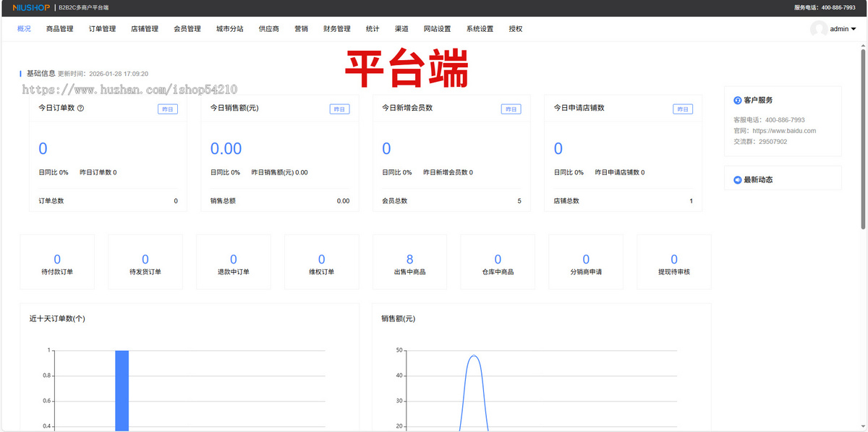The width and height of the screenshot is (868, 432).
Task: Click the large 0.00 sales value
Action: 226,149
